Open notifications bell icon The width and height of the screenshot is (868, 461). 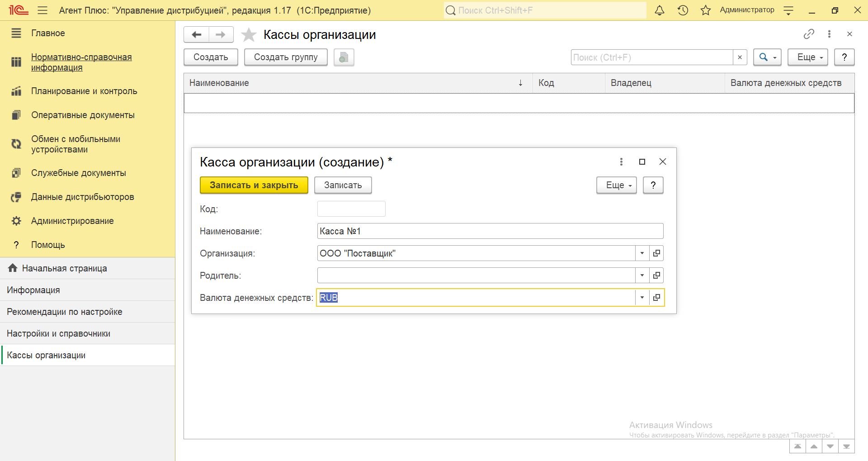point(660,10)
